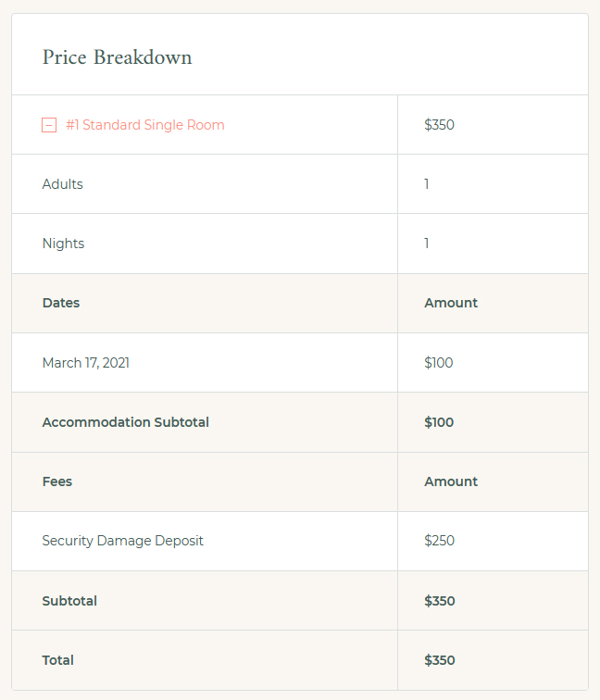600x700 pixels.
Task: Click the Total $350 value
Action: coord(440,660)
